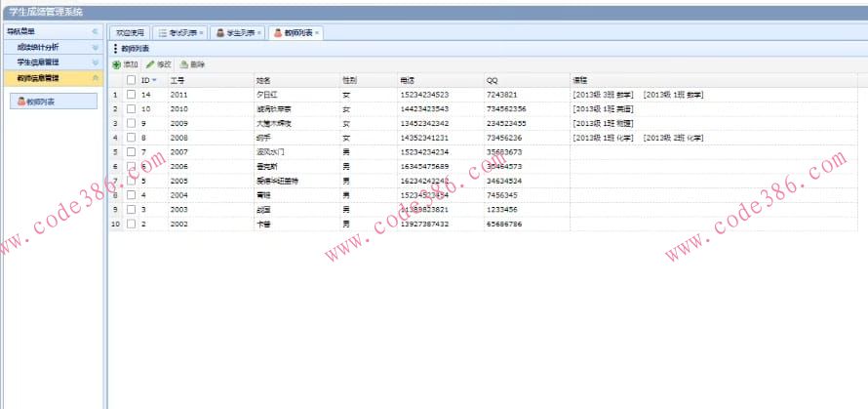
Task: Check the row with 工号 2007
Action: click(132, 152)
